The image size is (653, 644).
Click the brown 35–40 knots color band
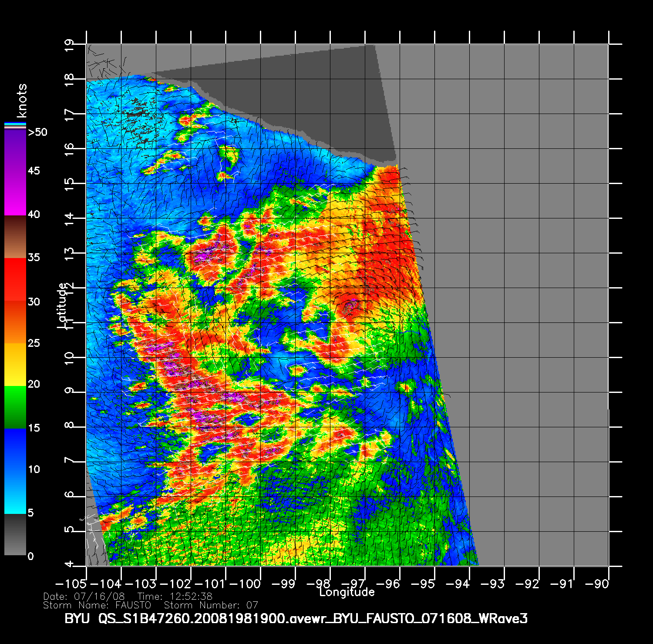point(15,237)
